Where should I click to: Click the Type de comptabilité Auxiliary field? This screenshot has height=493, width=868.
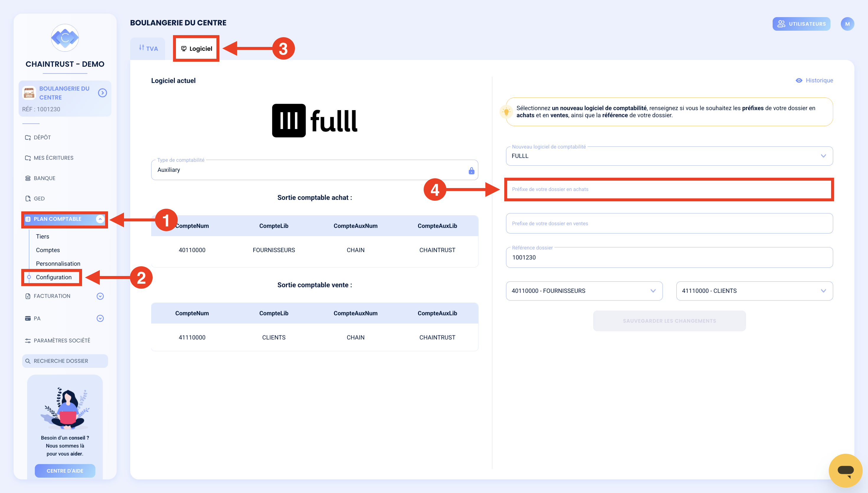(314, 170)
